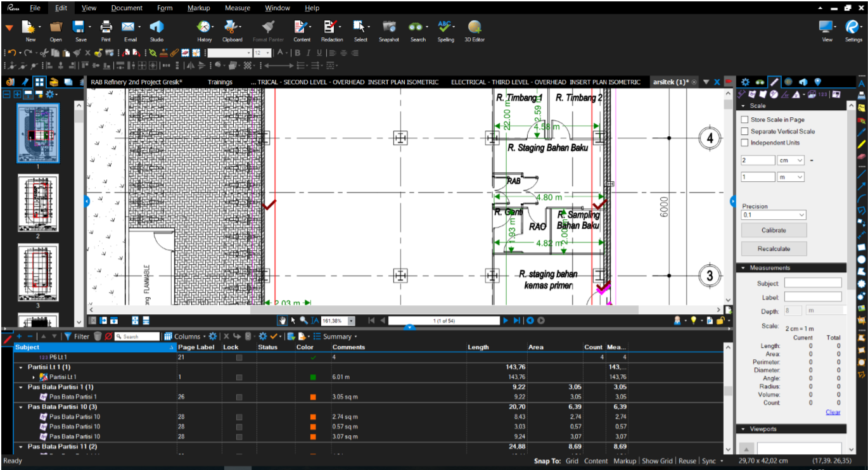Open the cm unit dropdown

[791, 161]
